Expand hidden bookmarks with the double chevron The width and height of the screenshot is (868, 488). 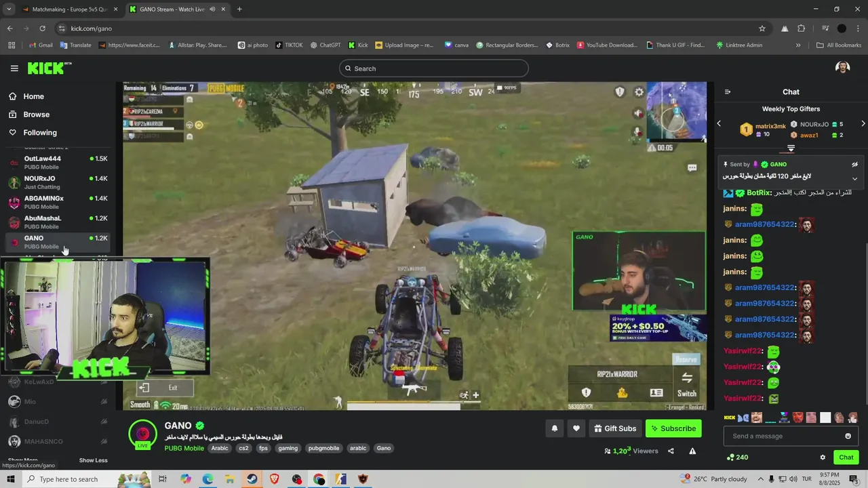(x=798, y=45)
